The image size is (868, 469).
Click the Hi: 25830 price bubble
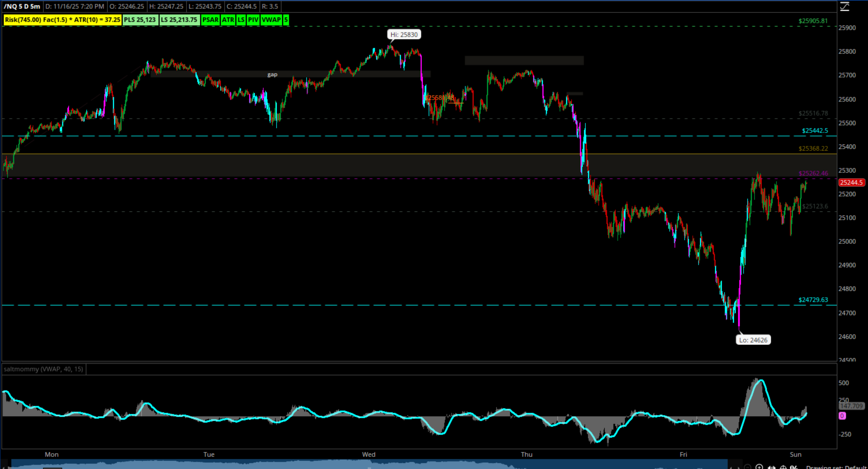[404, 34]
